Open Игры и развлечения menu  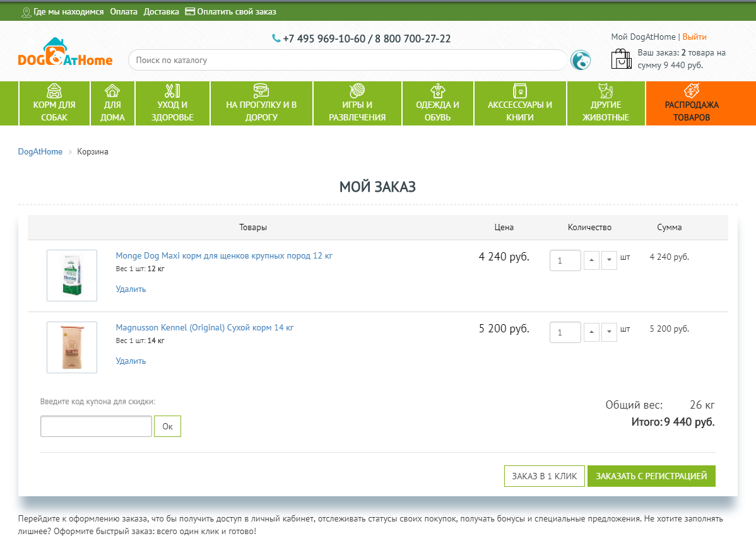tap(357, 103)
